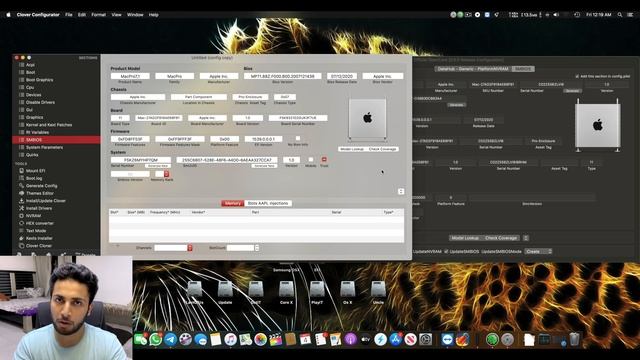Open the Acpi section in sidebar
This screenshot has height=360, width=640.
click(30, 65)
